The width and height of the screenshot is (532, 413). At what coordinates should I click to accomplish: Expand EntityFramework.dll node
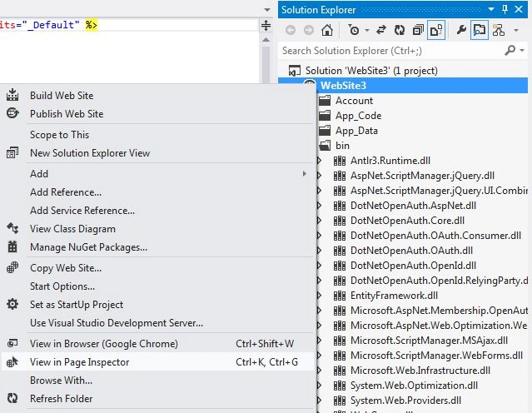(319, 296)
